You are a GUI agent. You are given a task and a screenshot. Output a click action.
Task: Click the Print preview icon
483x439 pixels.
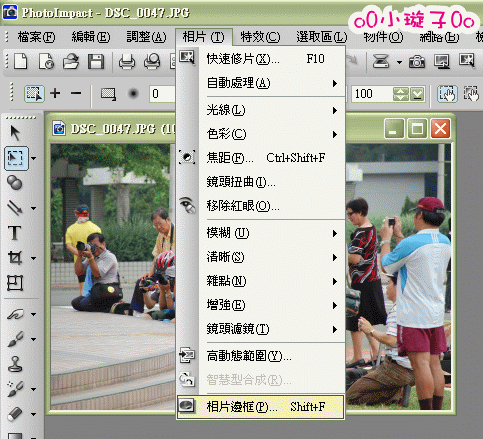tap(152, 62)
